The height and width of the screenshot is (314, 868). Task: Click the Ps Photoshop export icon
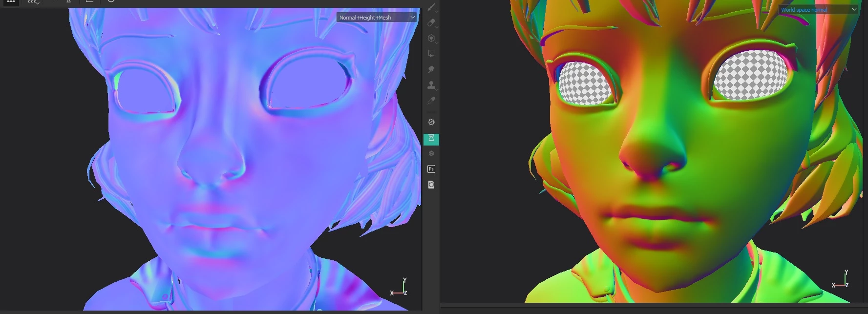(431, 169)
